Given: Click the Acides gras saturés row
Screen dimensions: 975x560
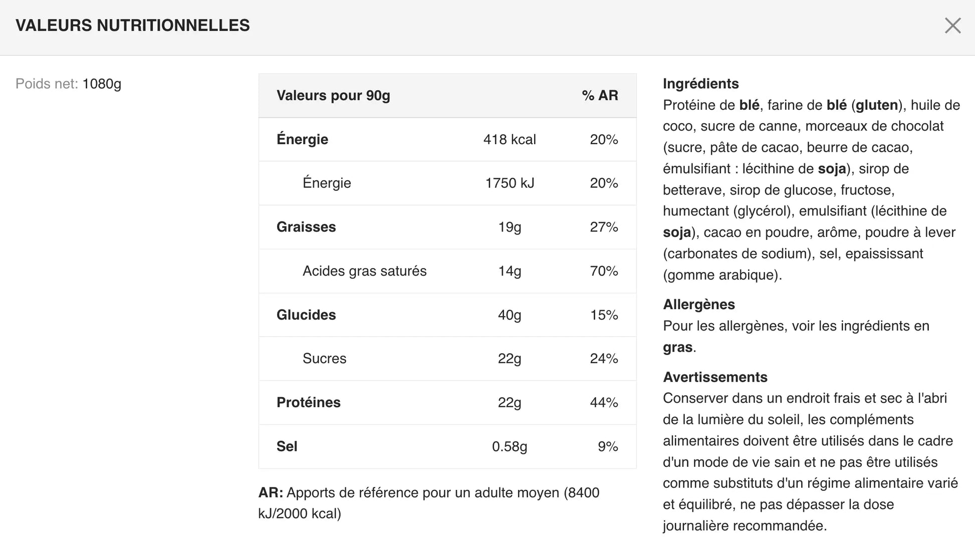Looking at the screenshot, I should click(447, 271).
